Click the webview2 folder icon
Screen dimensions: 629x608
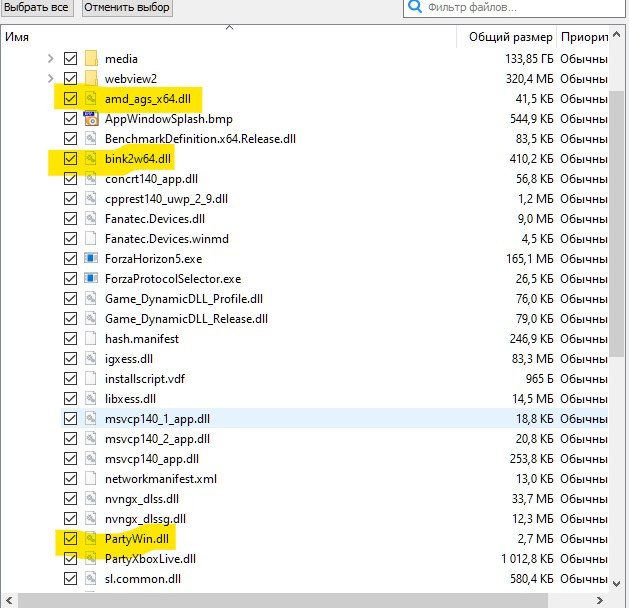[x=91, y=79]
